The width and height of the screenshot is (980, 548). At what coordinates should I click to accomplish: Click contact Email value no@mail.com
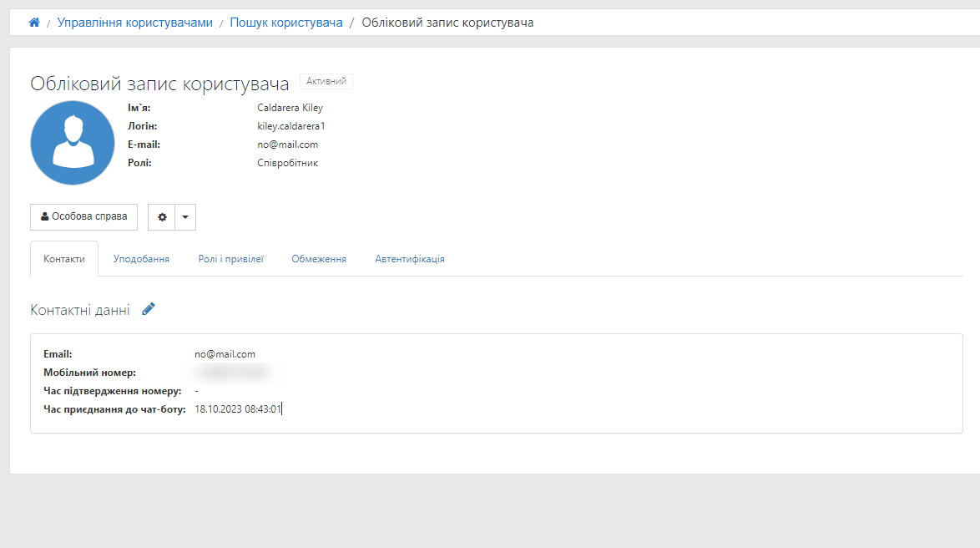[225, 354]
